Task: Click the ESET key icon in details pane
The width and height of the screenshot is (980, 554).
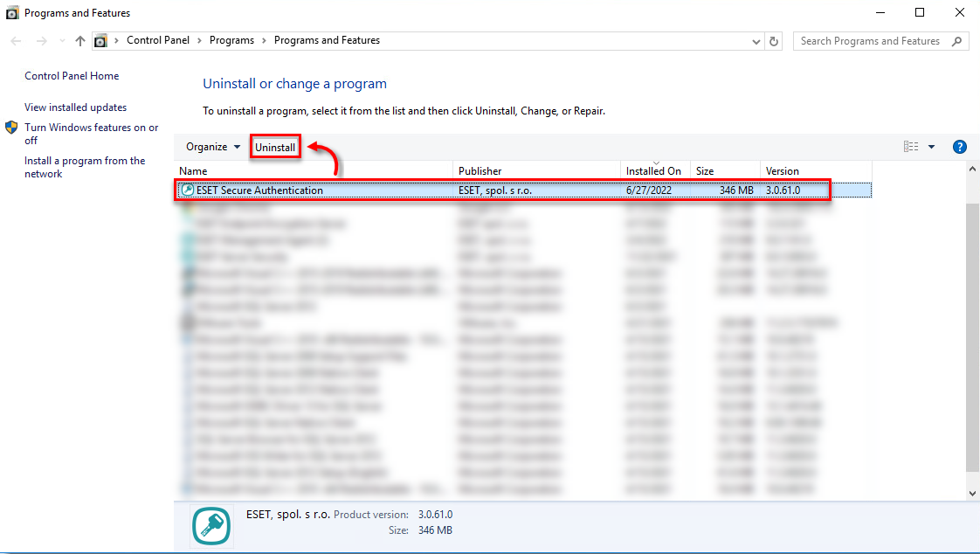Action: (210, 525)
